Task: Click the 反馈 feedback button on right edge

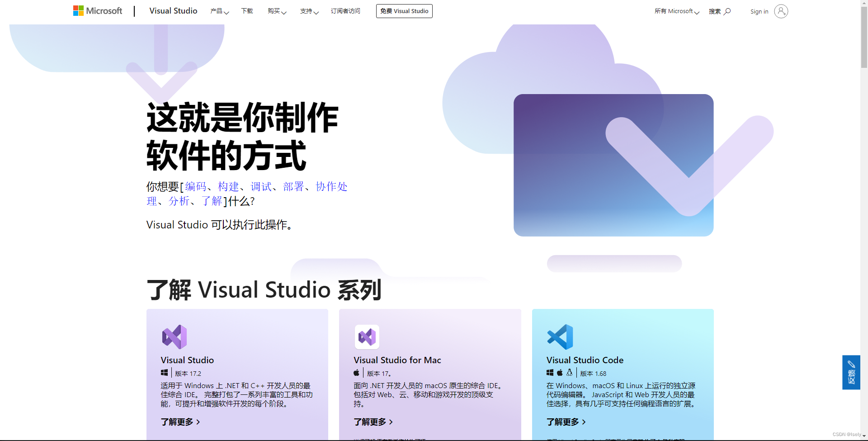Action: point(851,372)
